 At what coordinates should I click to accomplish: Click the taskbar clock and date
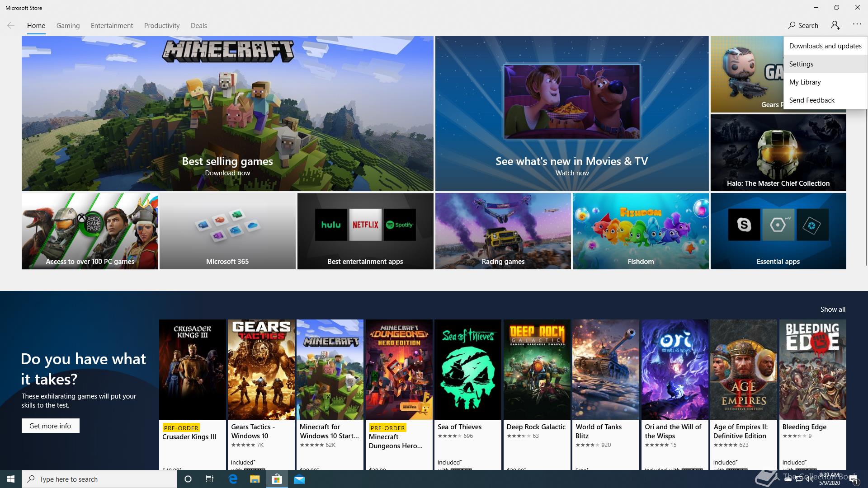(x=830, y=479)
